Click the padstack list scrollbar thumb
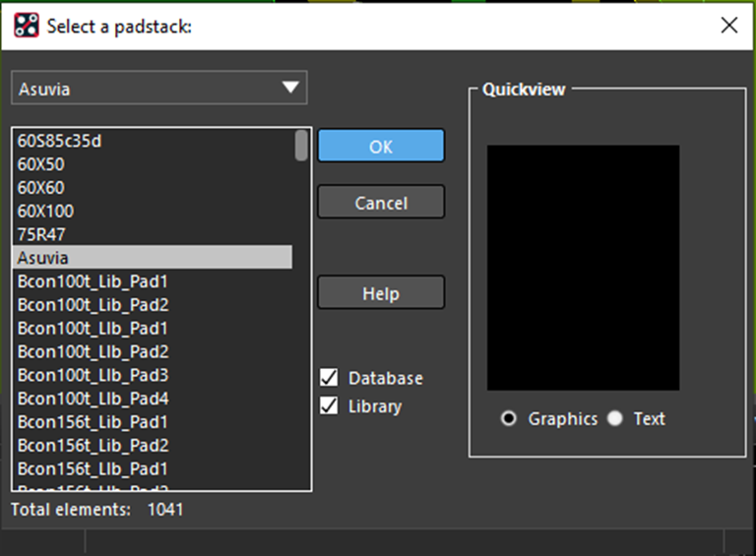This screenshot has height=556, width=756. click(x=301, y=146)
